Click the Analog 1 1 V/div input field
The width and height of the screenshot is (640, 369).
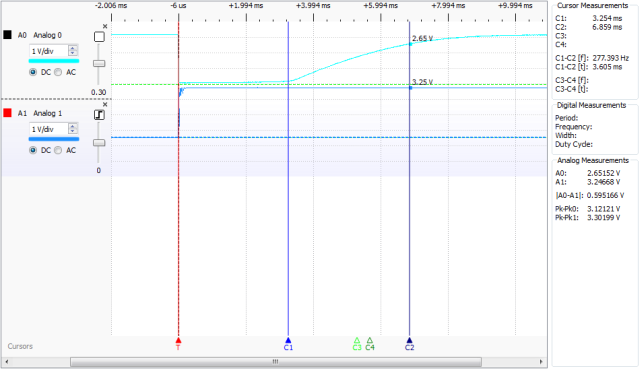[49, 129]
